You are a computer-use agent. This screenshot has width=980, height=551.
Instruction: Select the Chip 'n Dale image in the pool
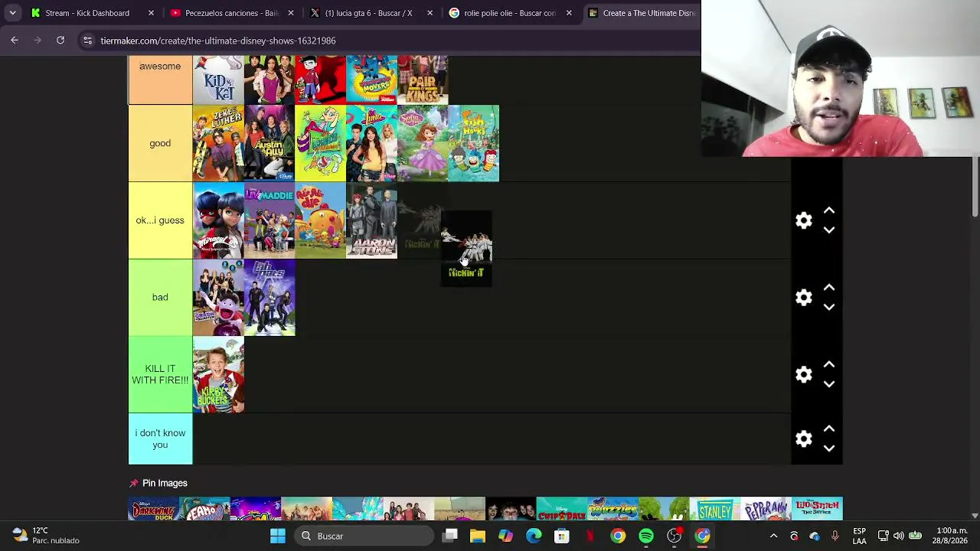click(x=562, y=509)
